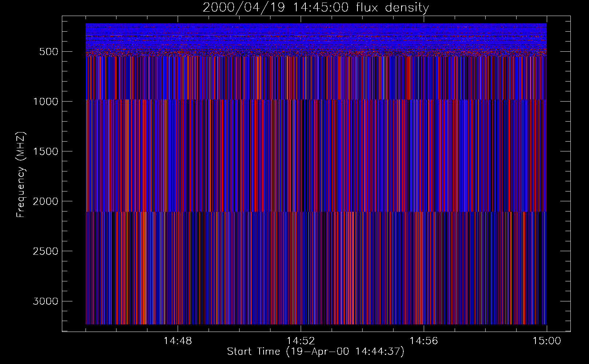Click the 2500 frequency tick label

[46, 251]
